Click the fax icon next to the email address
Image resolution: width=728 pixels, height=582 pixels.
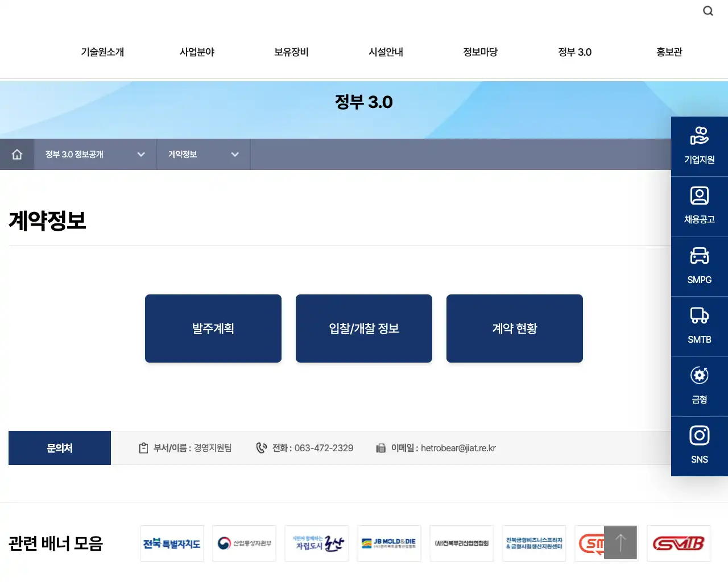point(381,448)
